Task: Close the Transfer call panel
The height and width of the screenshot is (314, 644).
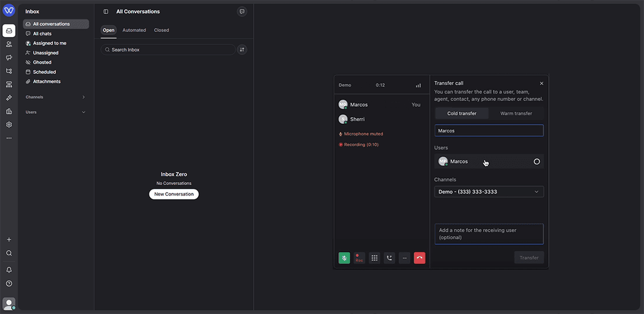Action: pos(542,84)
